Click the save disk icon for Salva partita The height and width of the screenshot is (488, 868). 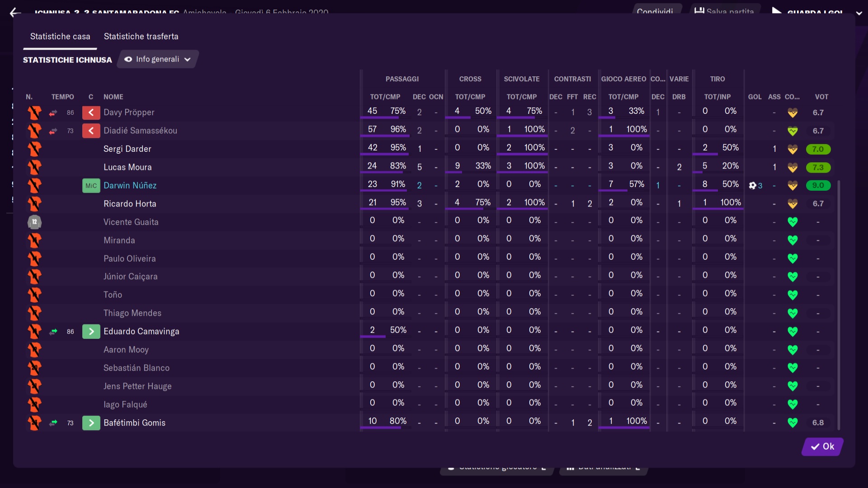click(699, 11)
